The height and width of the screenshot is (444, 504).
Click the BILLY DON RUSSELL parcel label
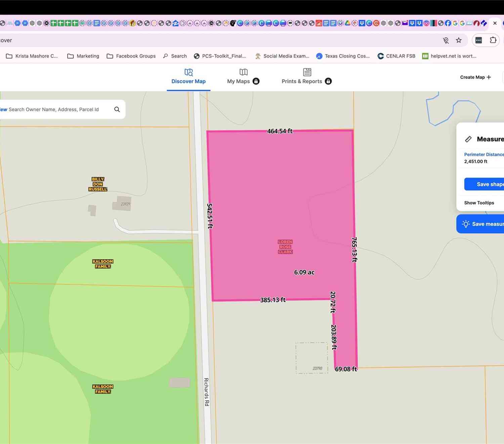click(98, 184)
